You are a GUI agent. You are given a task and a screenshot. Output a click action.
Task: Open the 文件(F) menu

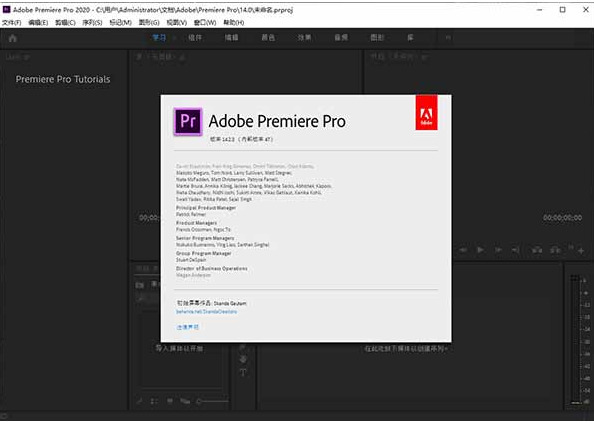(x=12, y=23)
